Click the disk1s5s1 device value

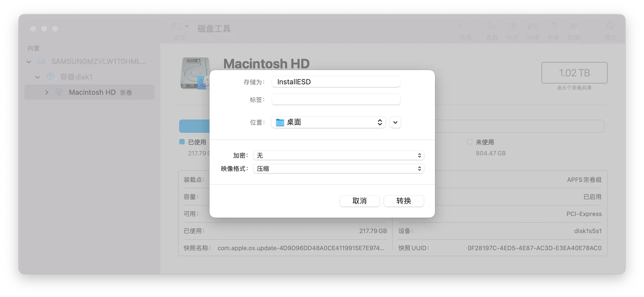[x=588, y=231]
